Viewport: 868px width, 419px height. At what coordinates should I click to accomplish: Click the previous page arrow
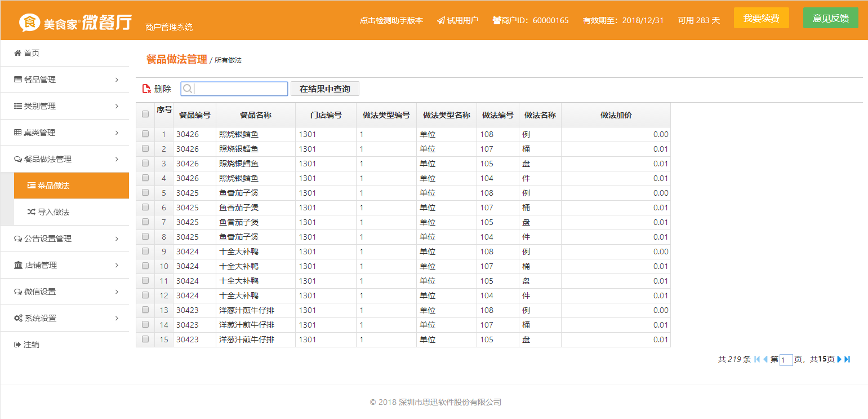tap(765, 359)
